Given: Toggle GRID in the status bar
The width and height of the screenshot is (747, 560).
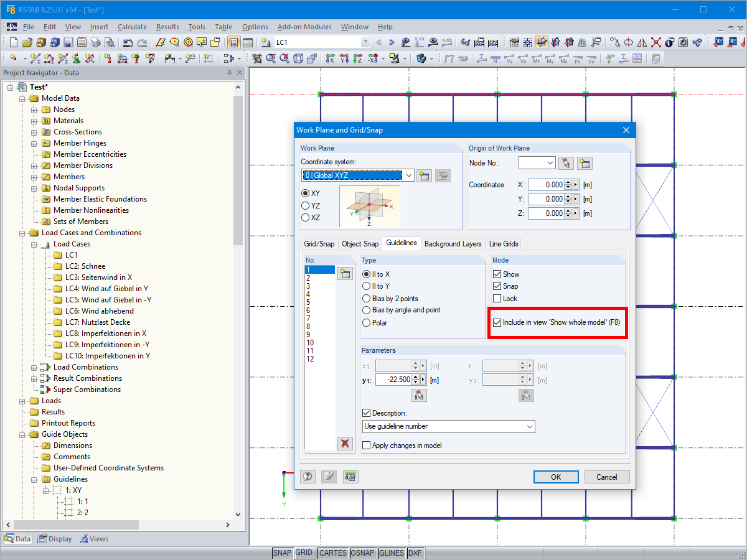Looking at the screenshot, I should click(x=305, y=553).
